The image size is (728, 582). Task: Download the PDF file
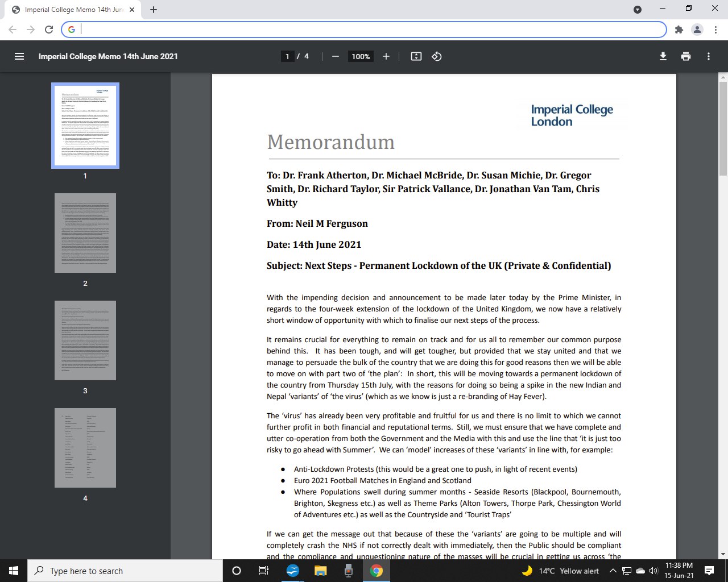click(x=663, y=56)
